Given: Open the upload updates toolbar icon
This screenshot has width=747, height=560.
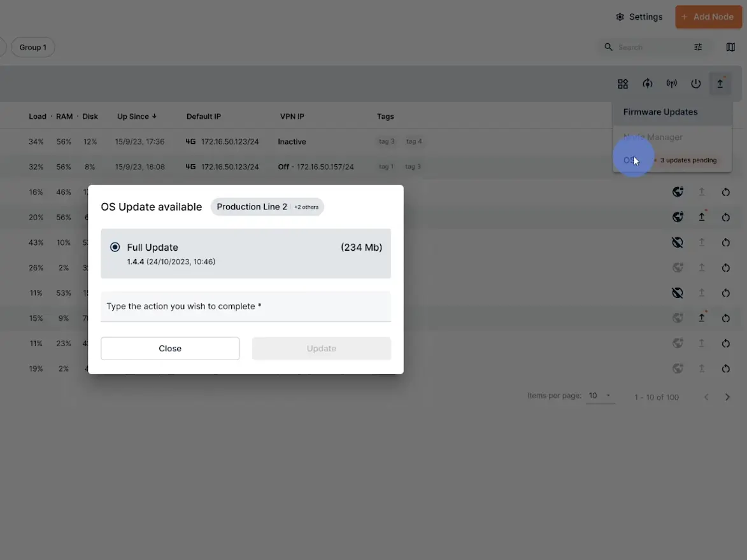Looking at the screenshot, I should coord(720,84).
